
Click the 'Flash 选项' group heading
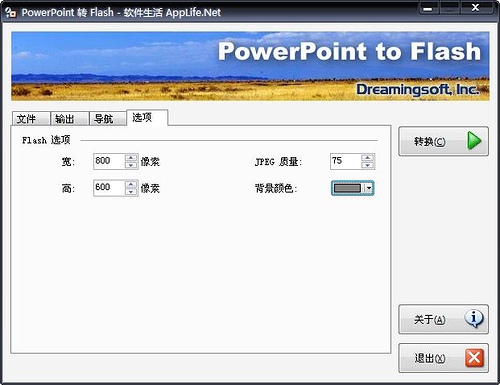[46, 140]
